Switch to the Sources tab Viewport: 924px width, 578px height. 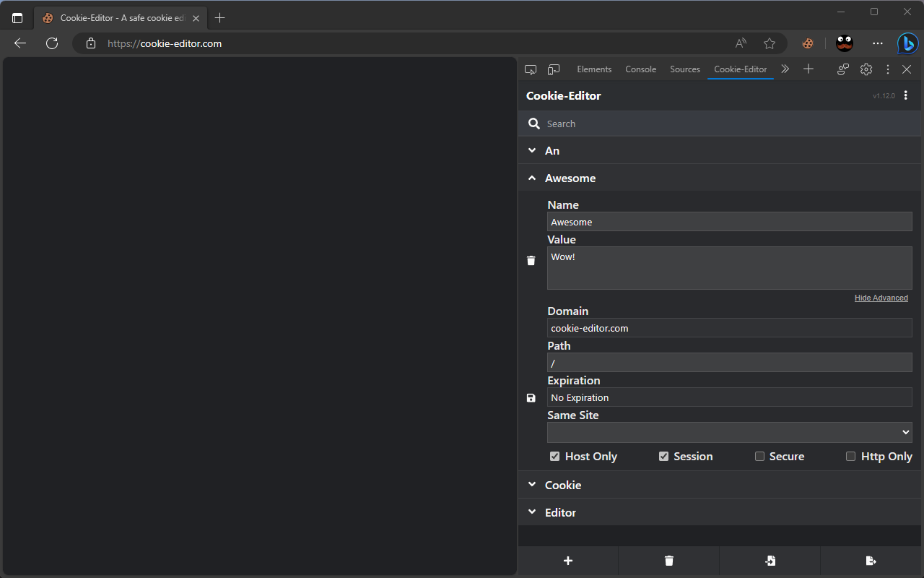pos(685,69)
